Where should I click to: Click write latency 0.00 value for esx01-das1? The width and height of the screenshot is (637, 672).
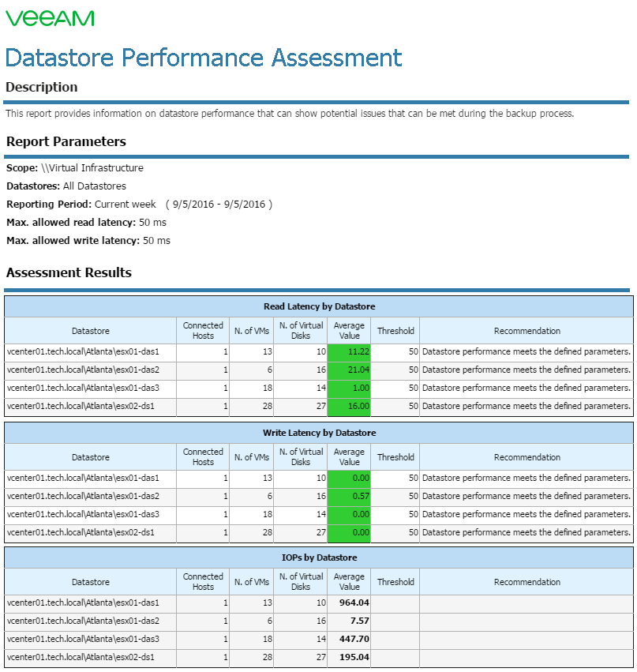349,479
